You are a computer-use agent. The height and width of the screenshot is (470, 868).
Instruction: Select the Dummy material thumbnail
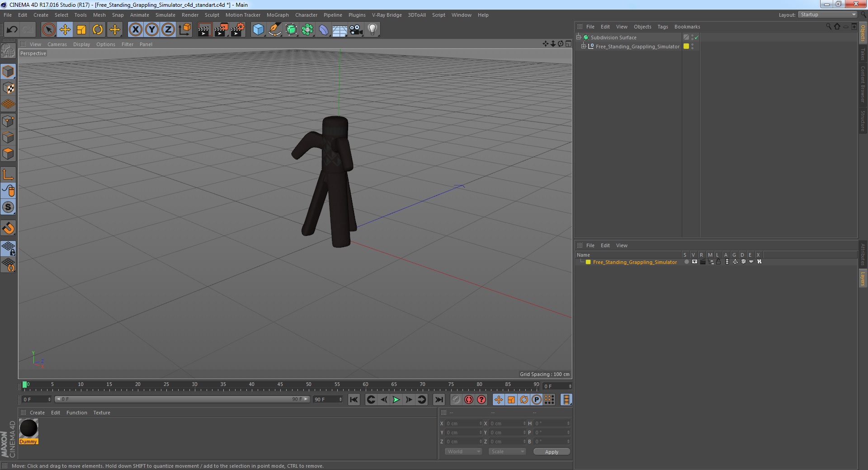coord(28,428)
